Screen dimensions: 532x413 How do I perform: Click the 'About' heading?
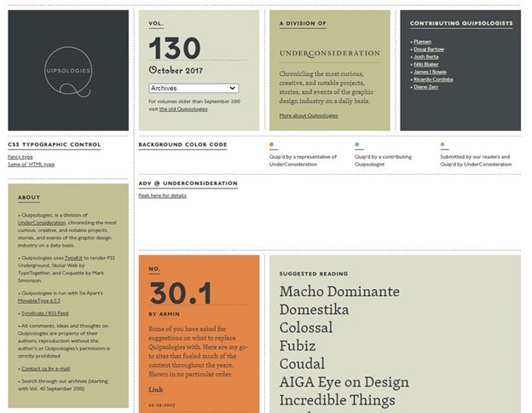pos(29,197)
